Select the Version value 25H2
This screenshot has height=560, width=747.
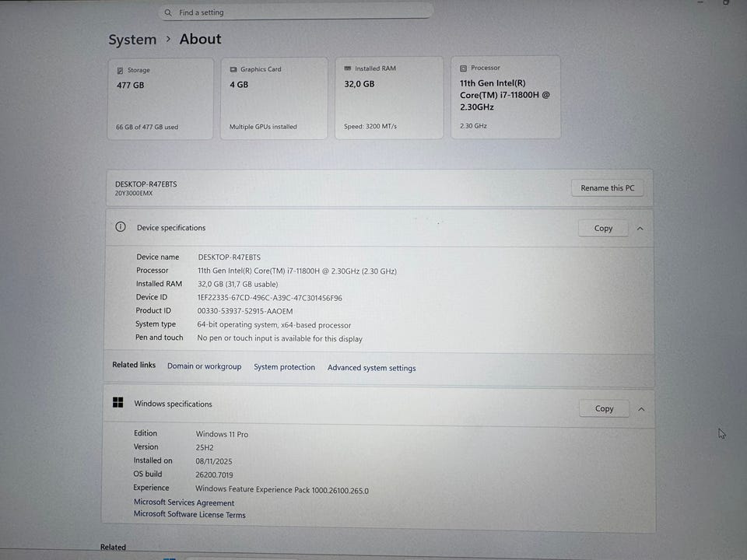pyautogui.click(x=205, y=448)
